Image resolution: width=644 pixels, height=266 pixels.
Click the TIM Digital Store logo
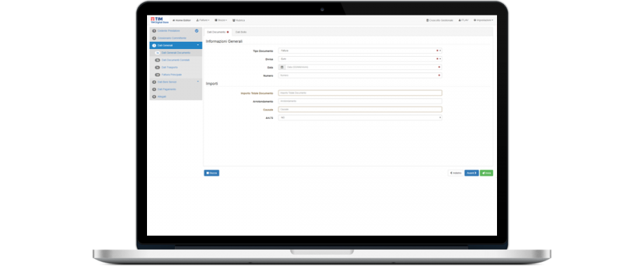pos(157,20)
